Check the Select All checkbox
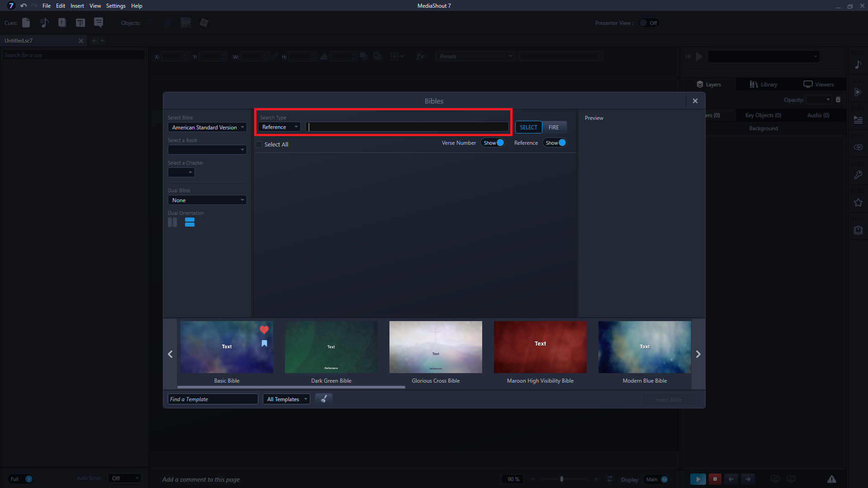The height and width of the screenshot is (488, 868). coord(259,145)
